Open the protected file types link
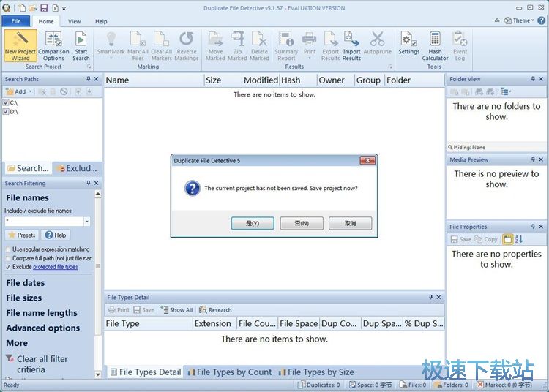The height and width of the screenshot is (392, 549). pos(56,267)
